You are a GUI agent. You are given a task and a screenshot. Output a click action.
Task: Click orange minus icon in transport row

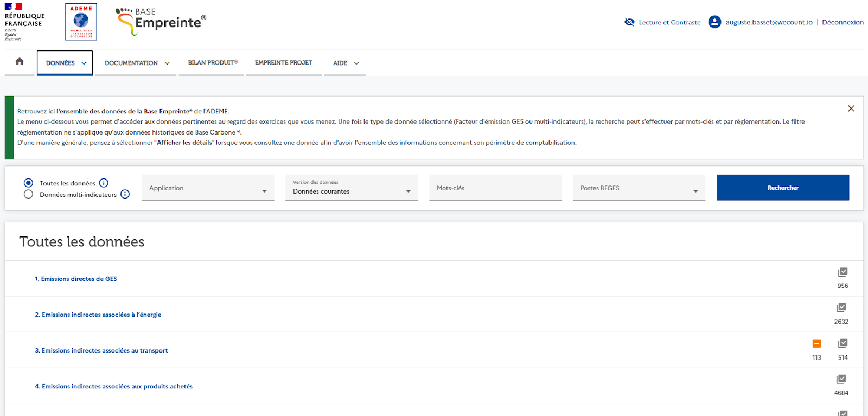(816, 343)
